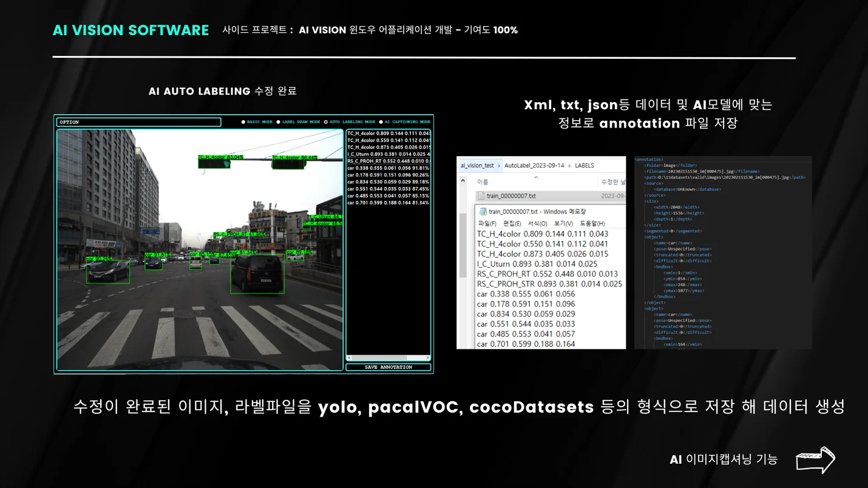The width and height of the screenshot is (868, 488).
Task: Click the horizontal scrollbar below the annotation list
Action: coord(388,358)
